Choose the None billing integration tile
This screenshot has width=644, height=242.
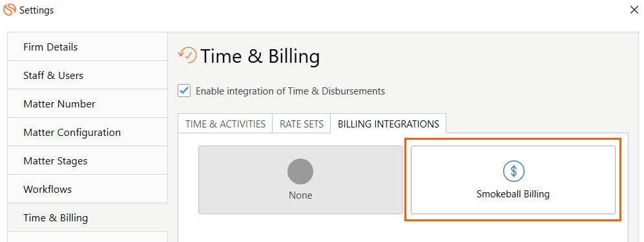300,180
